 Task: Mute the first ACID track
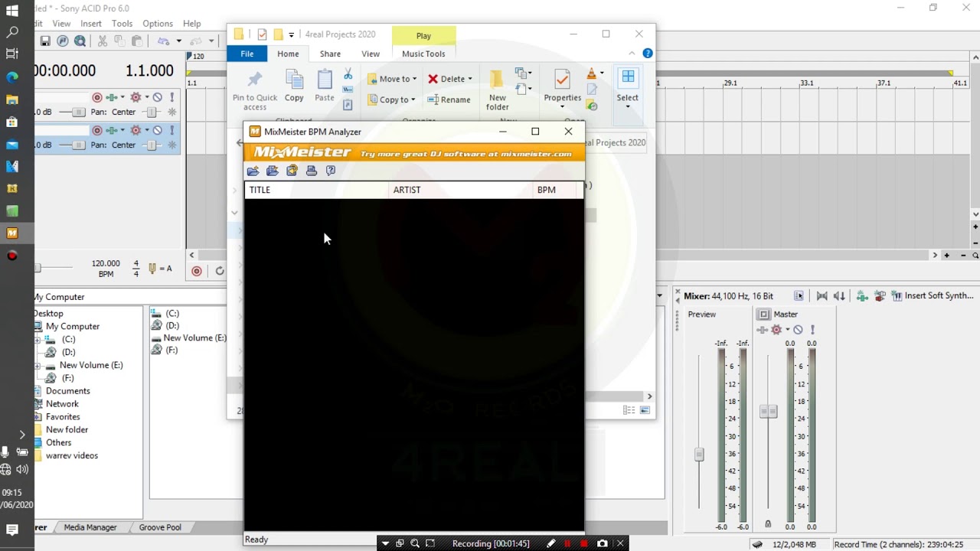tap(157, 97)
